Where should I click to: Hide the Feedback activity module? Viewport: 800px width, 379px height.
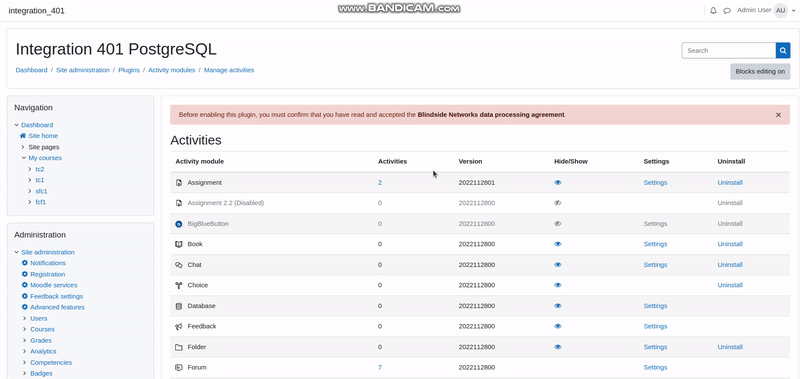(x=558, y=326)
